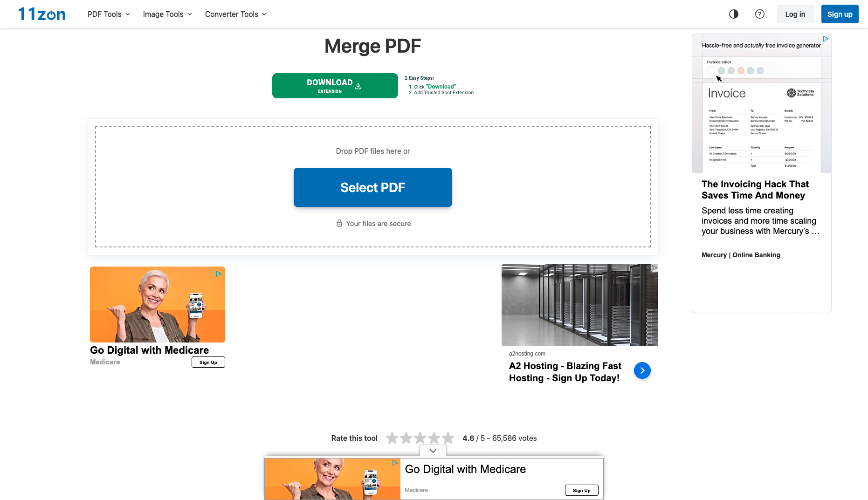The width and height of the screenshot is (868, 500).
Task: Click the 11zon logo
Action: click(42, 14)
